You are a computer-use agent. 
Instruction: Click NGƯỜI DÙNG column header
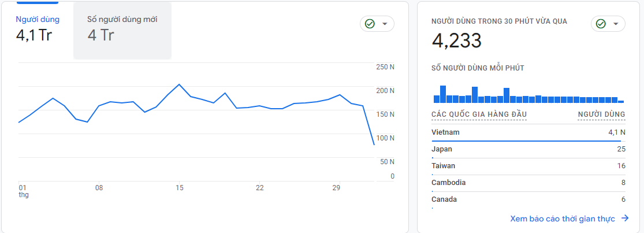(601, 114)
